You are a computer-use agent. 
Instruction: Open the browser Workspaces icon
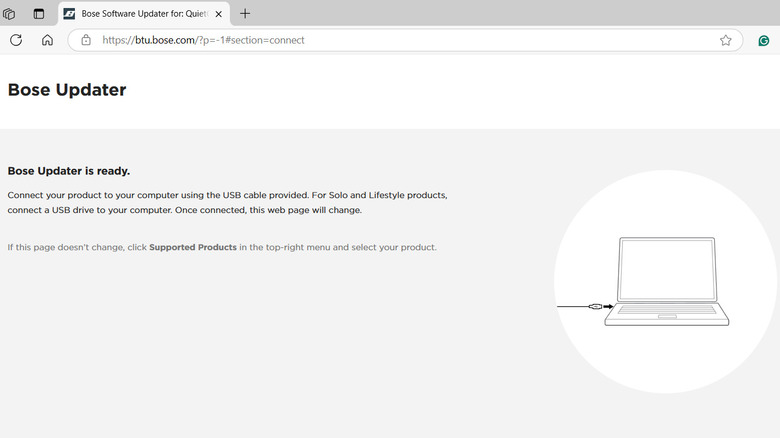point(9,14)
